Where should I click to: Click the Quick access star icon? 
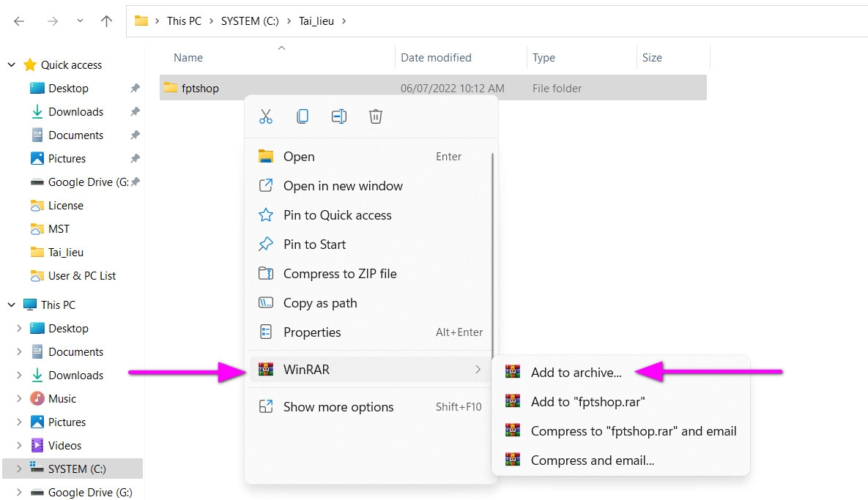(30, 64)
